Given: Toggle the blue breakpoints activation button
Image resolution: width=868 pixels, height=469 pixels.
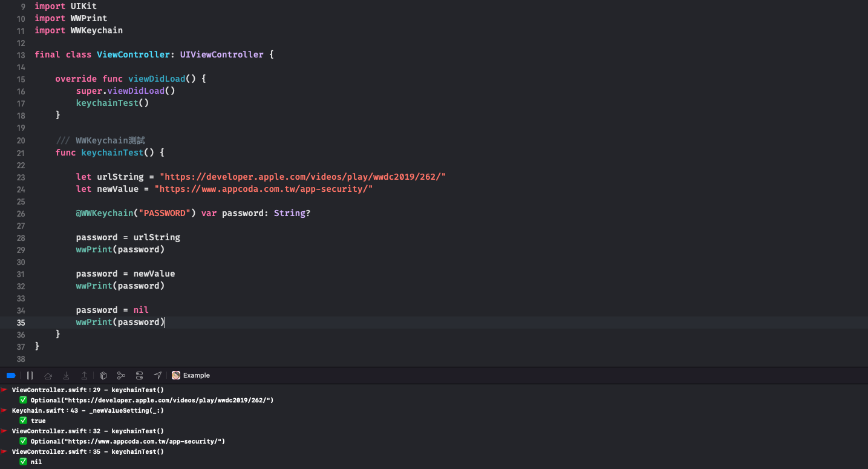Looking at the screenshot, I should coord(11,375).
